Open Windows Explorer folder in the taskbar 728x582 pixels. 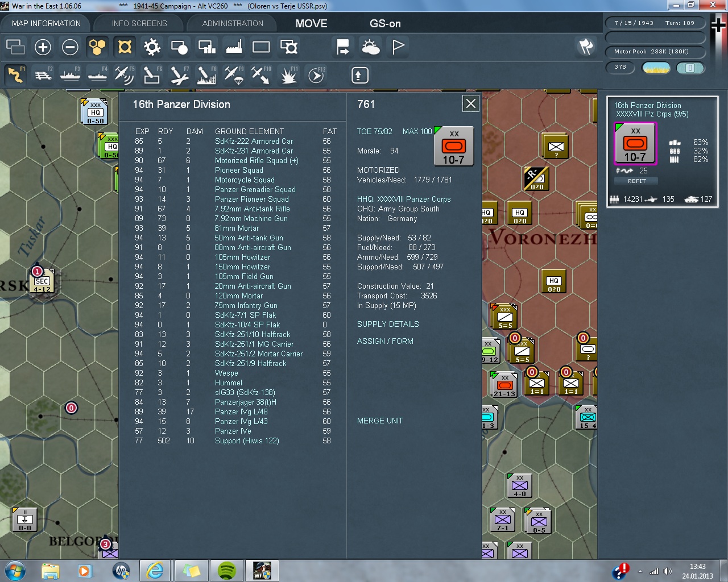(x=50, y=571)
